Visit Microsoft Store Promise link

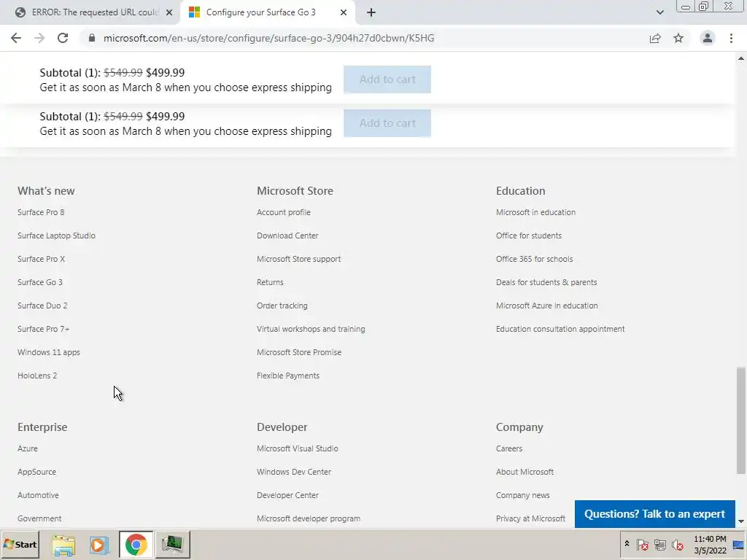[299, 352]
